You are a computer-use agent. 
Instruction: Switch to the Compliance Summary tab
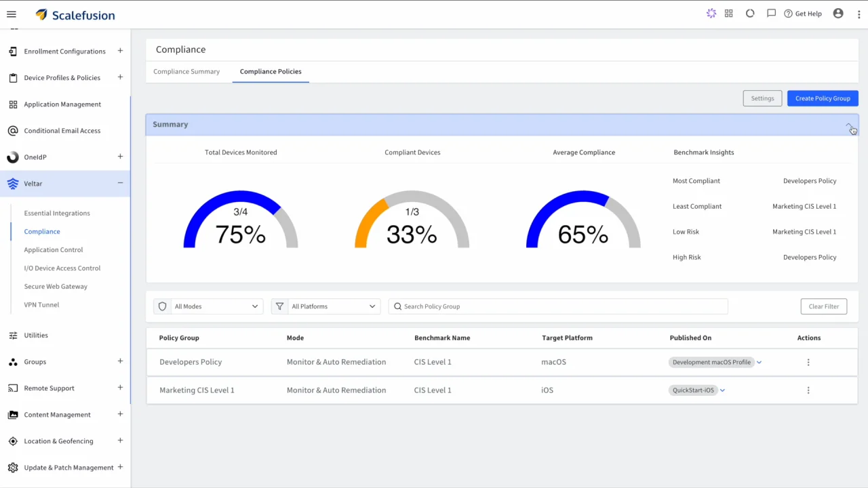click(186, 71)
